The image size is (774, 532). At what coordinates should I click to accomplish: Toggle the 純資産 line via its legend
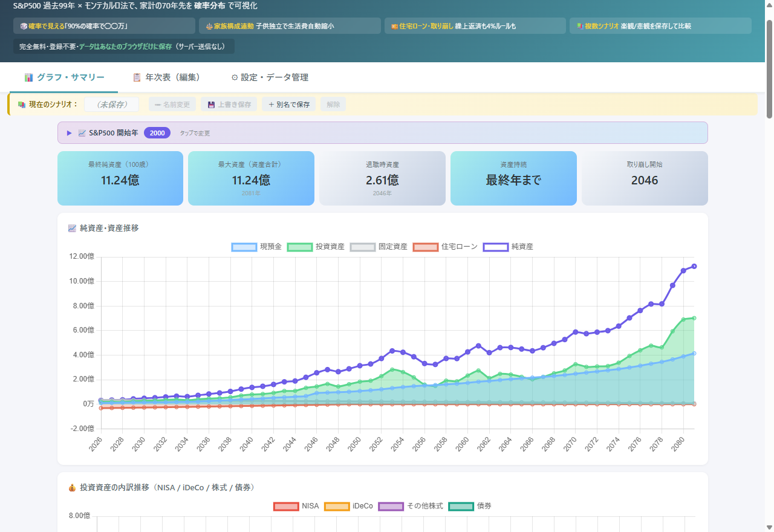tap(508, 247)
